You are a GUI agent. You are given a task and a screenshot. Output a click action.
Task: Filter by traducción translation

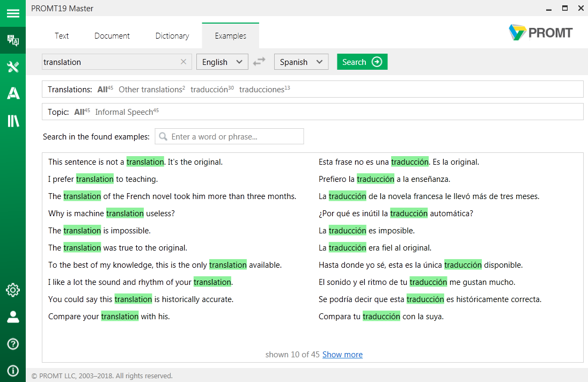point(212,89)
